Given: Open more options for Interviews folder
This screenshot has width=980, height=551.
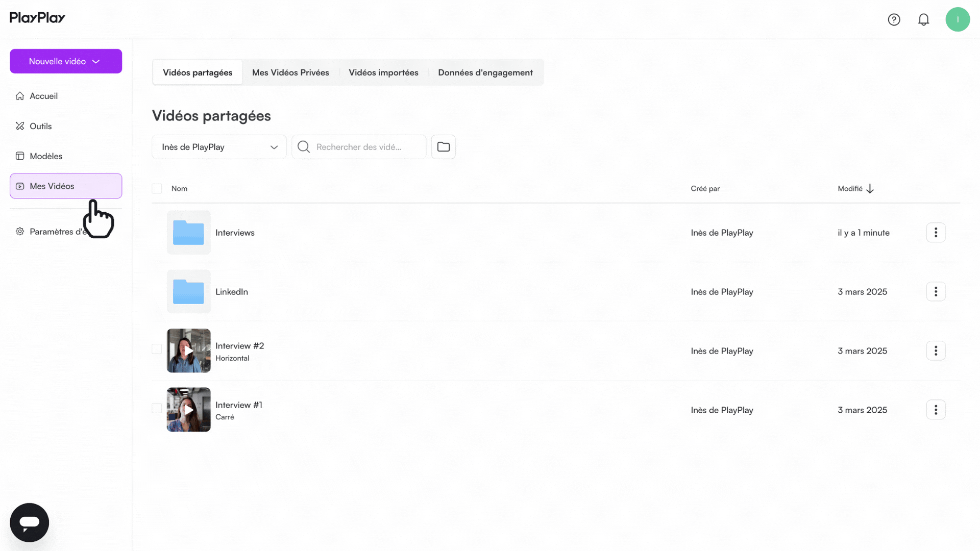Looking at the screenshot, I should click(936, 233).
